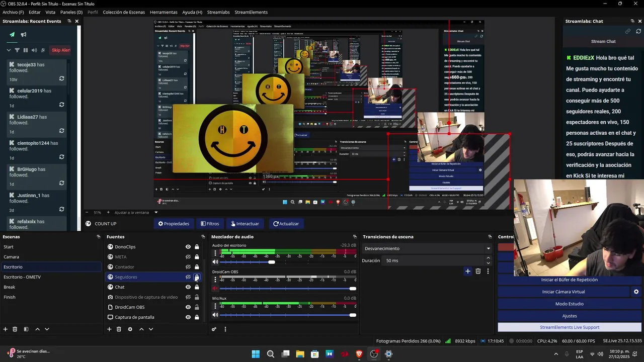
Task: Open the Archivo menu
Action: [13, 12]
